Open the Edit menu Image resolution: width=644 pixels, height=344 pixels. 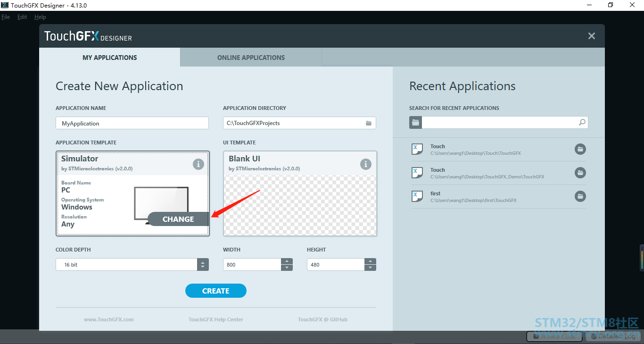coord(22,17)
